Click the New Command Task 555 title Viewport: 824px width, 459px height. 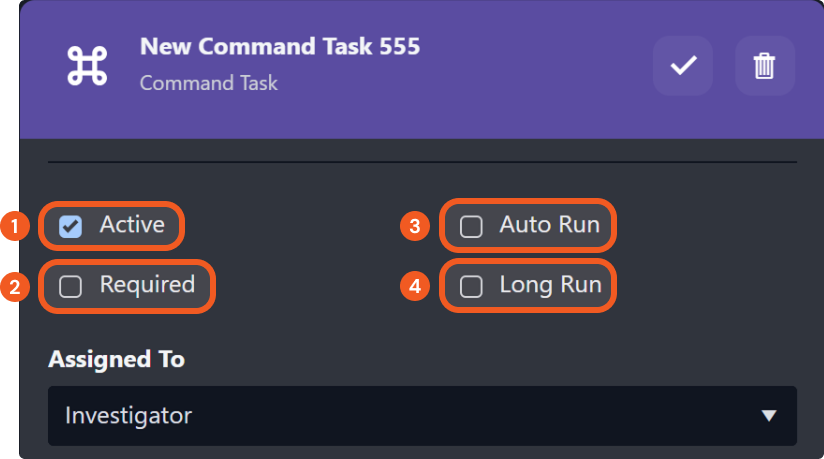[279, 46]
